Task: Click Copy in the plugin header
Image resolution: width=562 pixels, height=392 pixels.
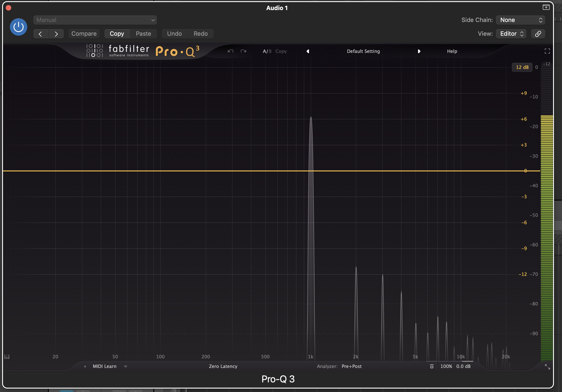Action: (x=117, y=34)
